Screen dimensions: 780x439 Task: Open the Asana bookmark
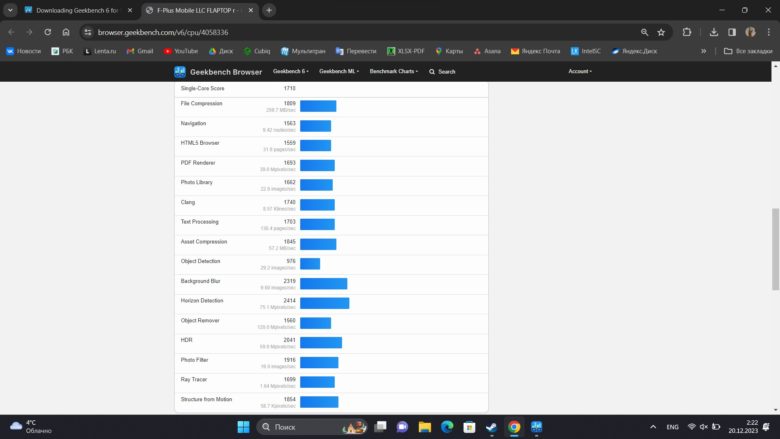[x=487, y=51]
